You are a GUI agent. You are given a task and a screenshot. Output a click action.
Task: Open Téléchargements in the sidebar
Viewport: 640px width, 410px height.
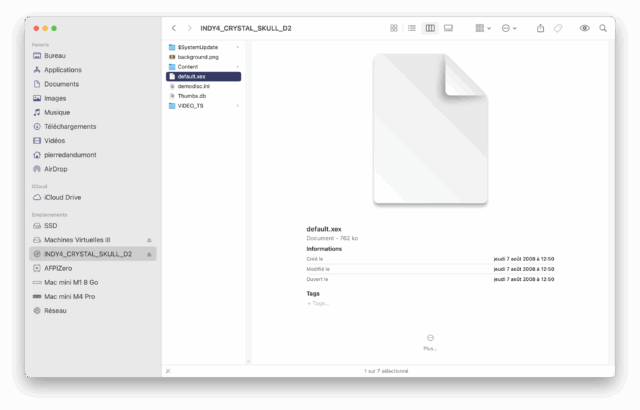coord(93,126)
